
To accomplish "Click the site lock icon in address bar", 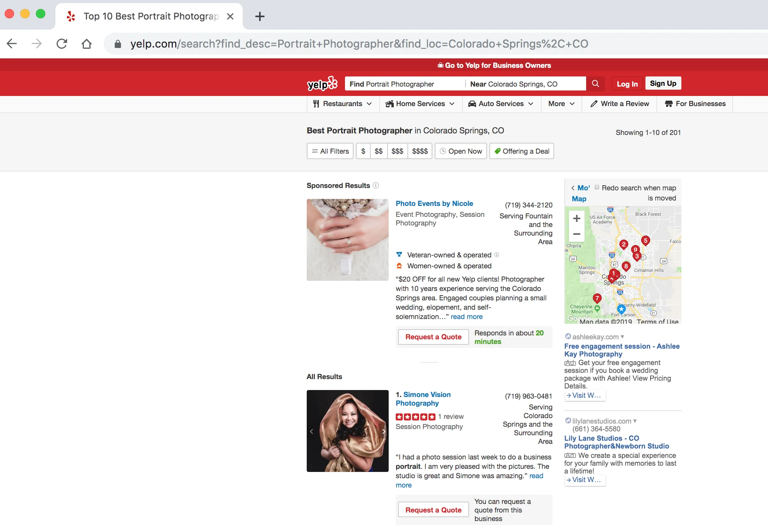I will pos(117,44).
